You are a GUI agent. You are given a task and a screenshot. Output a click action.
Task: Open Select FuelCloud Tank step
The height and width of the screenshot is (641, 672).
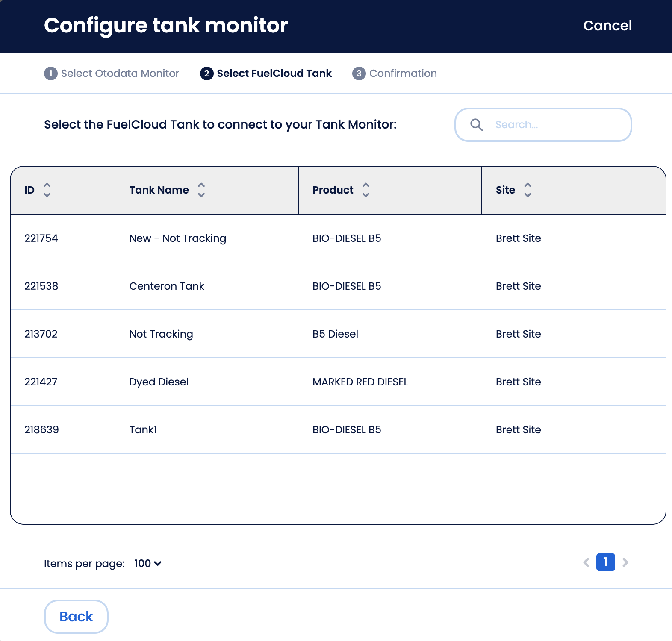(266, 74)
